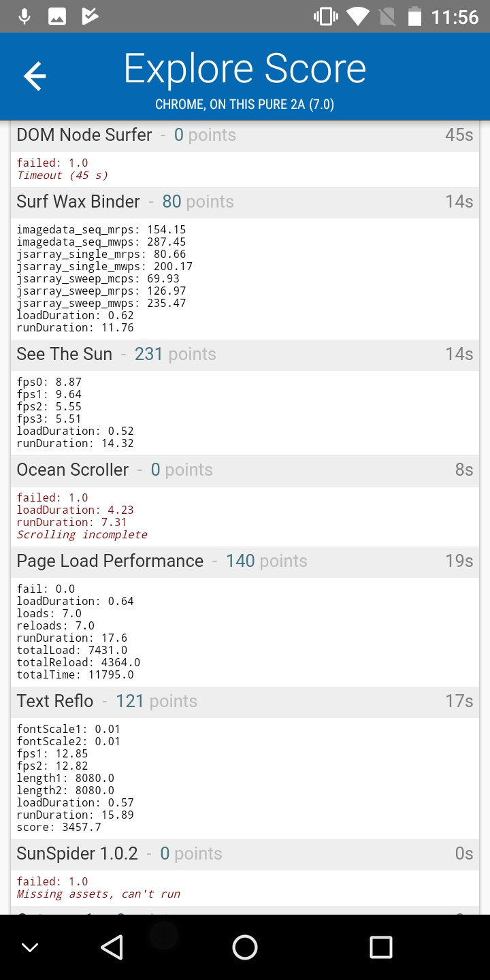
Task: Tap the Explore Score title
Action: pyautogui.click(x=245, y=69)
